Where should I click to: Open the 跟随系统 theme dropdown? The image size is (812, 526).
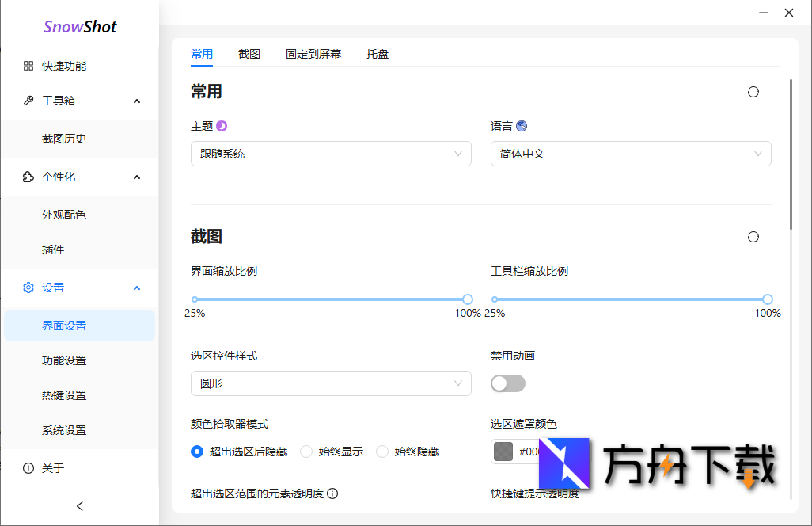331,153
